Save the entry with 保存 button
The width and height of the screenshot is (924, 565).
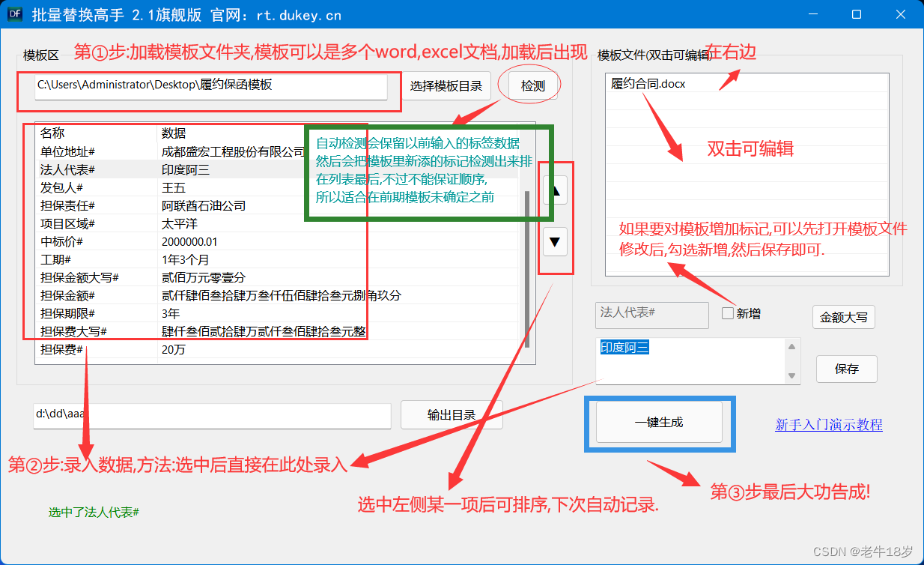click(846, 369)
